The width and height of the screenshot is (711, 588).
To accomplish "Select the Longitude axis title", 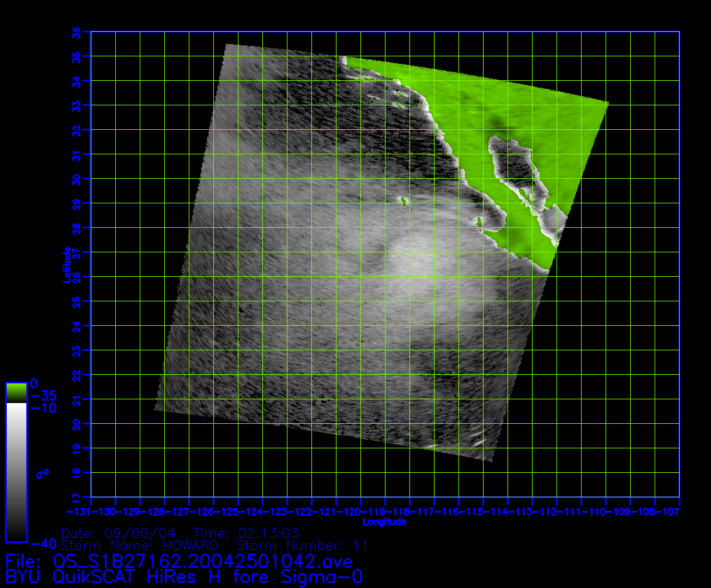I will pyautogui.click(x=384, y=522).
